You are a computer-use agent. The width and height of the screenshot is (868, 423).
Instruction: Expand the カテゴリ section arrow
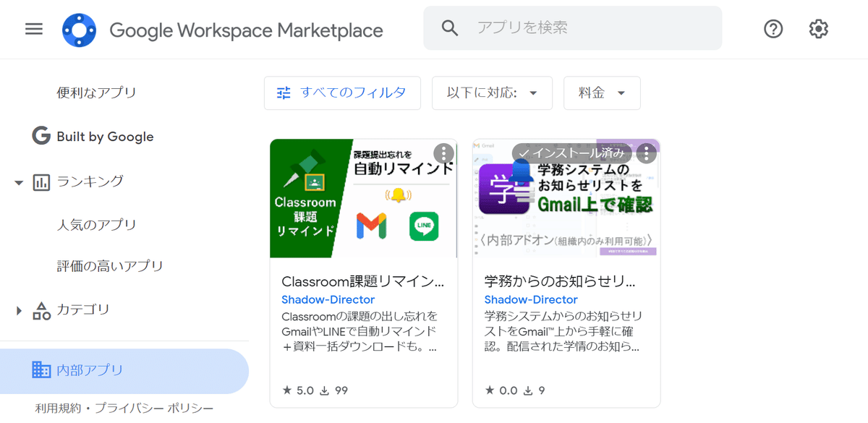click(19, 311)
